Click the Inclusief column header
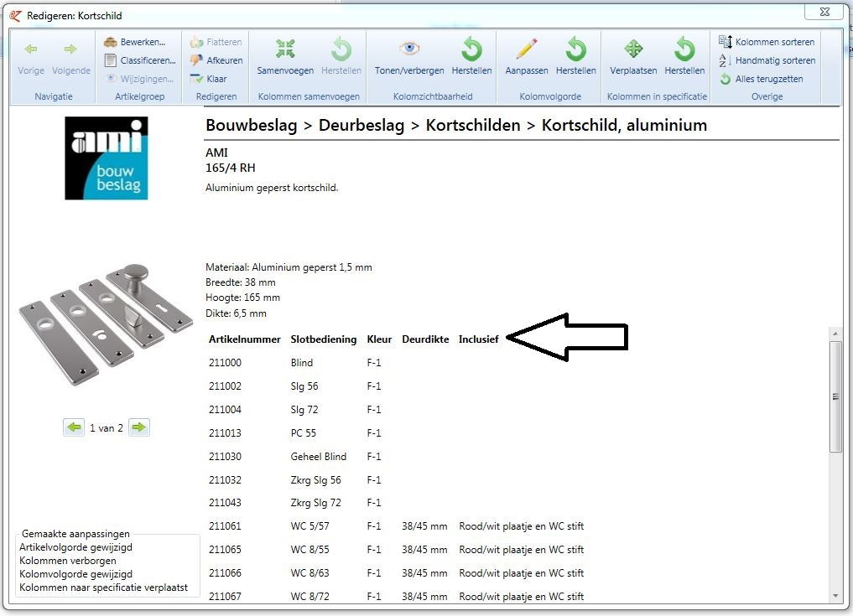The width and height of the screenshot is (853, 616). tap(479, 339)
